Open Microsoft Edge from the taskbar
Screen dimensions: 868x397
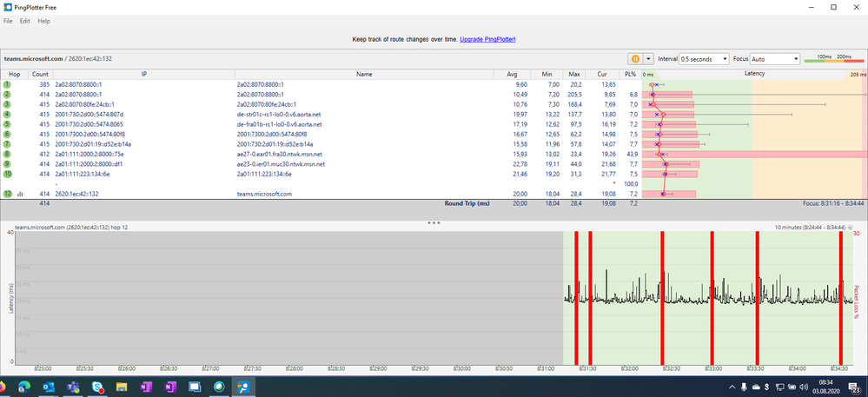click(23, 387)
